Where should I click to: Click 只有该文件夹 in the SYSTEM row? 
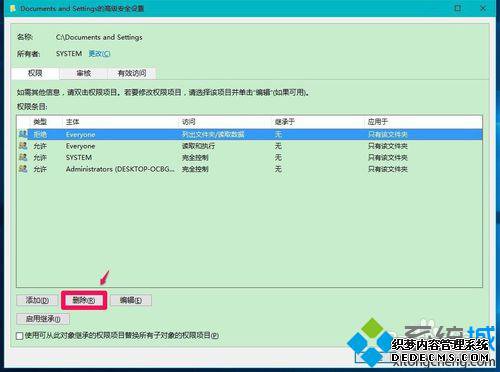388,157
